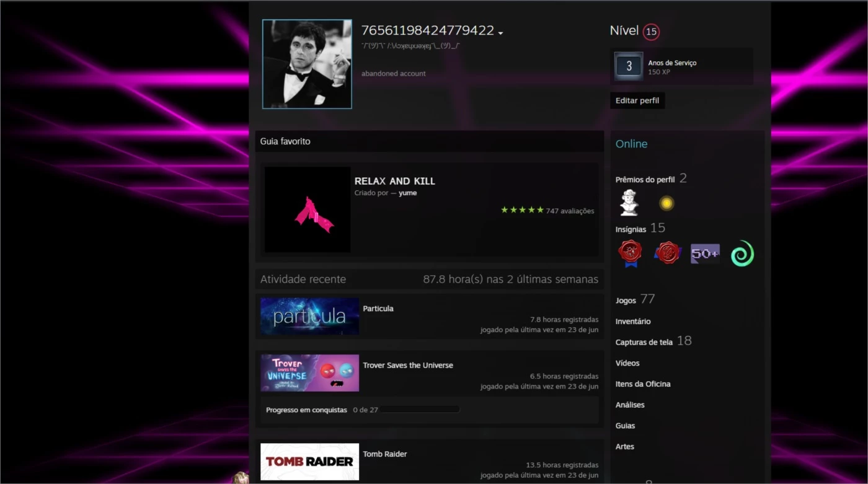Click the 150 XP text
The height and width of the screenshot is (484, 868).
659,72
